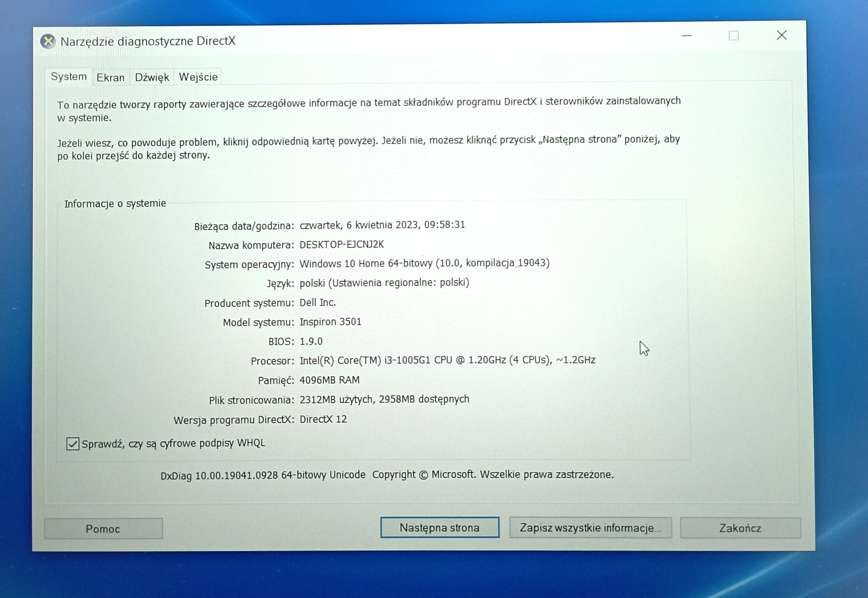Image resolution: width=868 pixels, height=598 pixels.
Task: Maximize the DirectX diagnostic window
Action: point(733,36)
